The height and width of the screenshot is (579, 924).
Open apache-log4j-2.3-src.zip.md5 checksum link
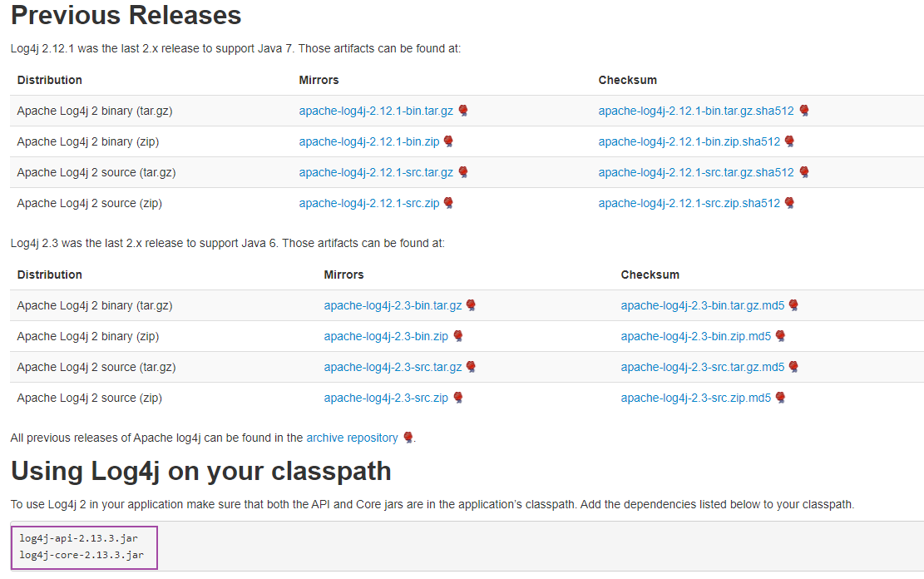(x=696, y=398)
